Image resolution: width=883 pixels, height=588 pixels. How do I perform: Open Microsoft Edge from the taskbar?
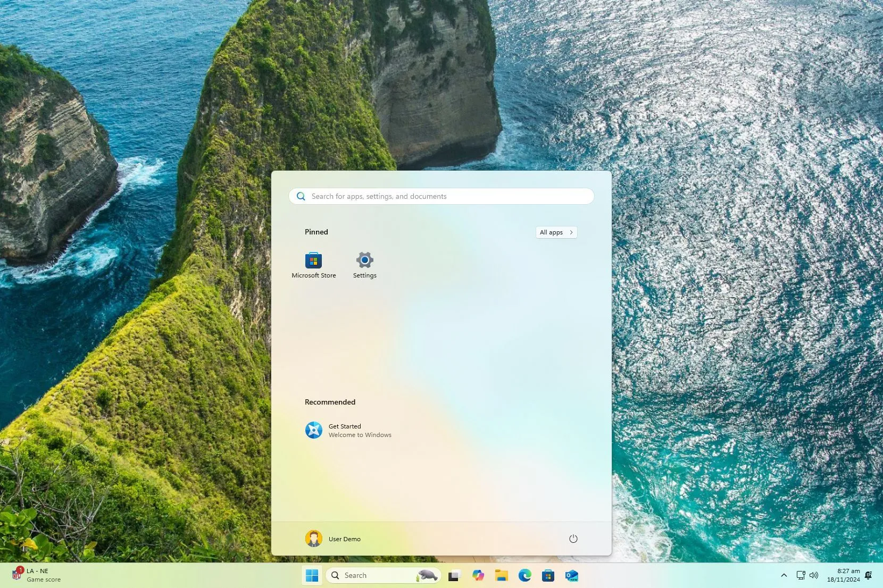[525, 575]
